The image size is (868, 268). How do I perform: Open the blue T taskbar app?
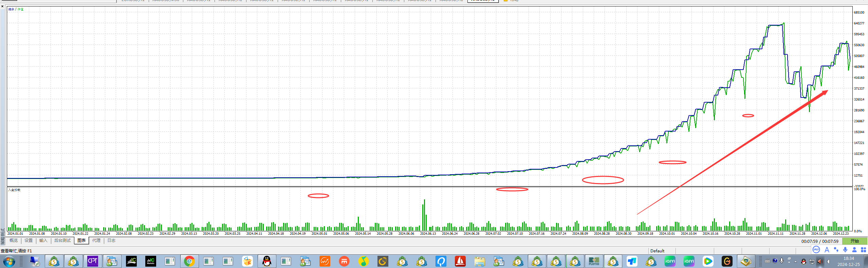click(x=632, y=261)
